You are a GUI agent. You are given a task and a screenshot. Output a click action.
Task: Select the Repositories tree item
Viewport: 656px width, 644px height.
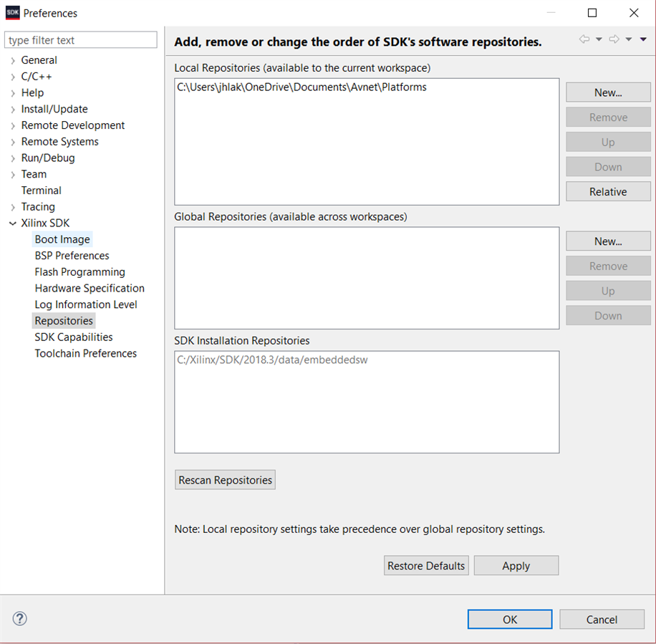[64, 321]
